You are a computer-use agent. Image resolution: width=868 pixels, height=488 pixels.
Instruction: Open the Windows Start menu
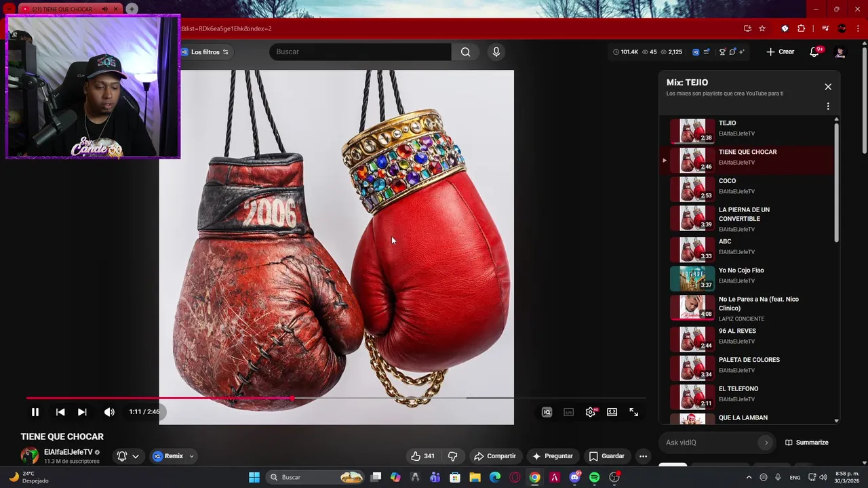pos(254,477)
